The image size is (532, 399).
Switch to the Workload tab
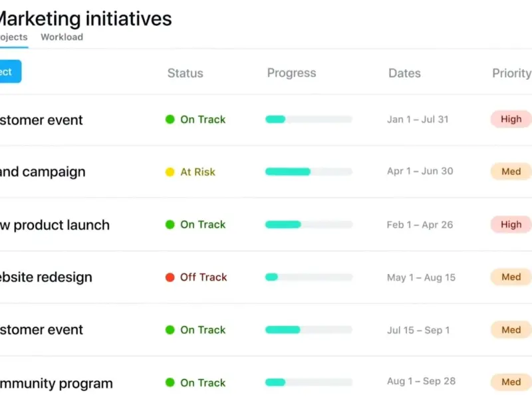coord(62,37)
